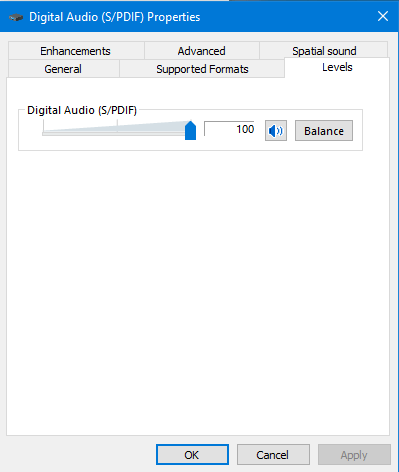
Task: Confirm with the OK button
Action: coord(192,455)
